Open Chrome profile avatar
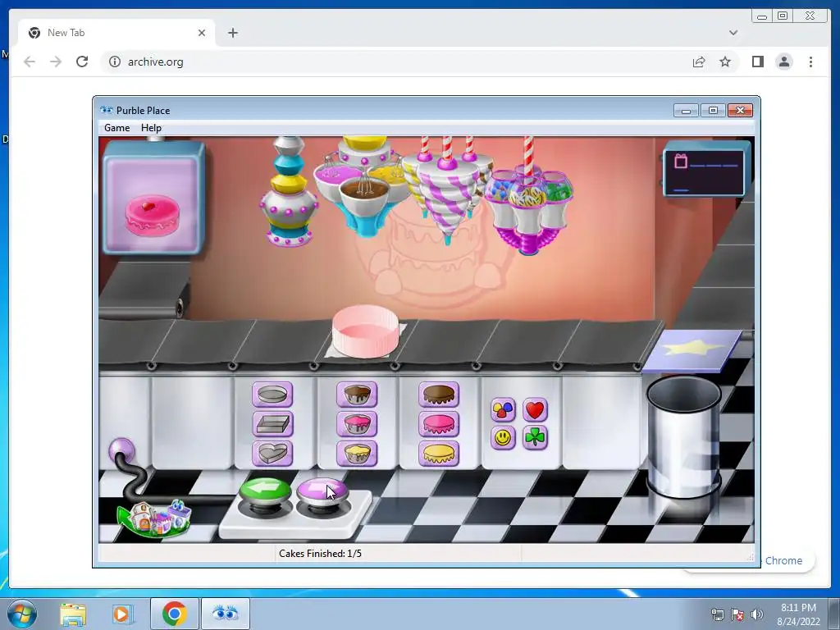Screen dimensions: 840x630 [784, 62]
